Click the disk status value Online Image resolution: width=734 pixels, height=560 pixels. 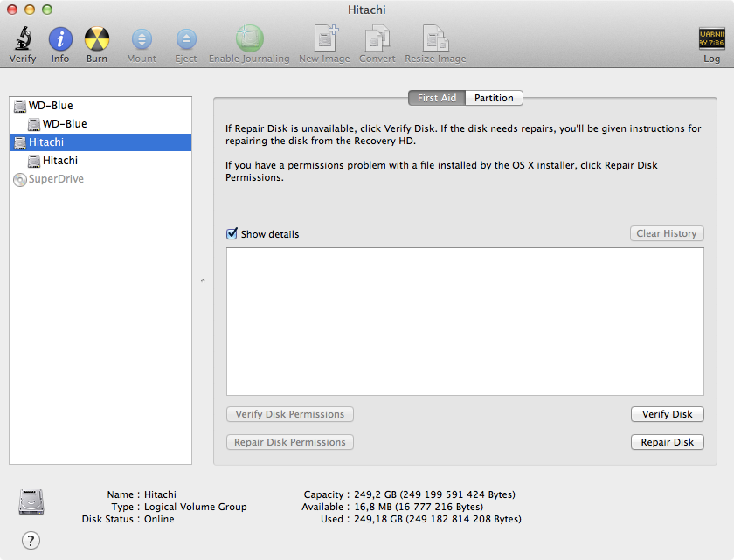click(x=159, y=519)
